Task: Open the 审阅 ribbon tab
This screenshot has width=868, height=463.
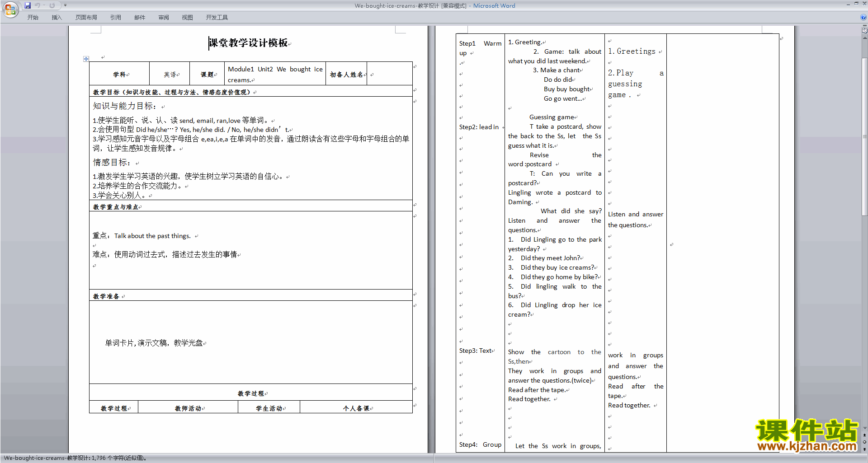Action: click(164, 18)
